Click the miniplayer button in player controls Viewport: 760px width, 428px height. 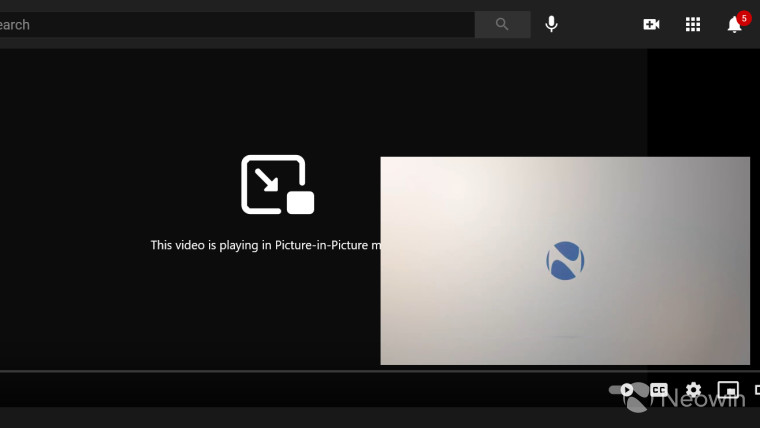pyautogui.click(x=728, y=390)
